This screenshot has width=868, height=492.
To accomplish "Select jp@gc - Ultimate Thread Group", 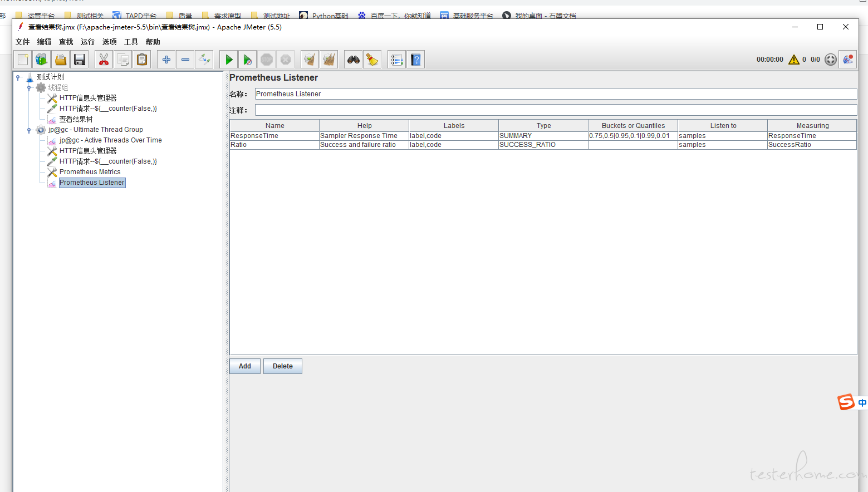I will point(96,130).
